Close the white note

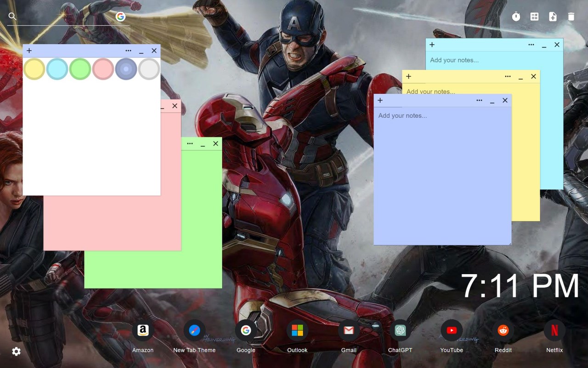pyautogui.click(x=154, y=51)
